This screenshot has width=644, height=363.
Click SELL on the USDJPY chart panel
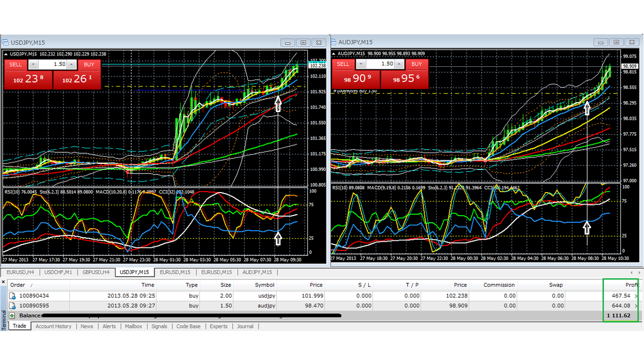[16, 64]
